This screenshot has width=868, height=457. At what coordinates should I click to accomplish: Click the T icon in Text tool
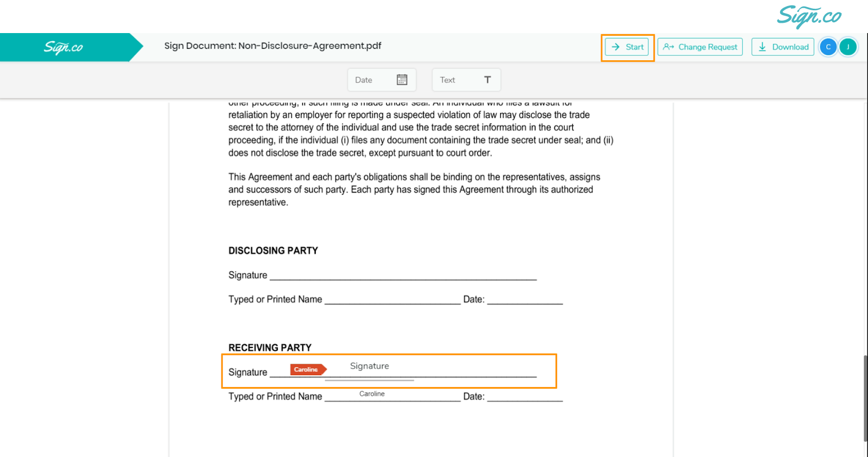point(487,80)
